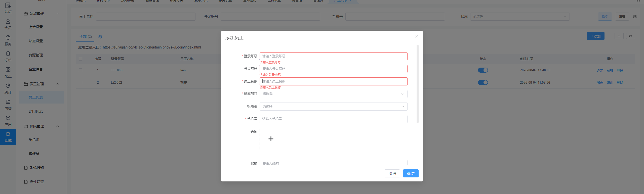Open 资源管理 in the side menu

click(36, 55)
